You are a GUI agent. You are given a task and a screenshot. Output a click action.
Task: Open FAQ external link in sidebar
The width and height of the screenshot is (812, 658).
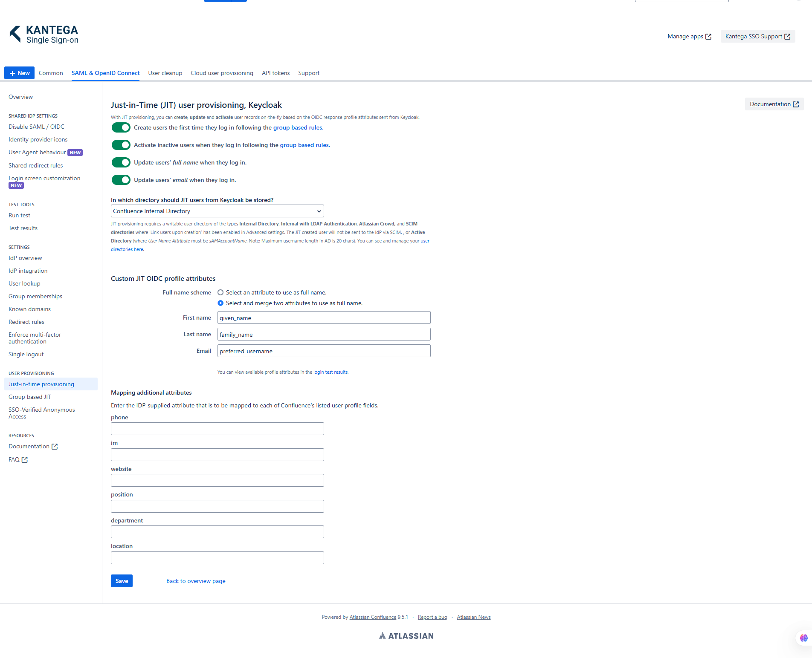18,460
